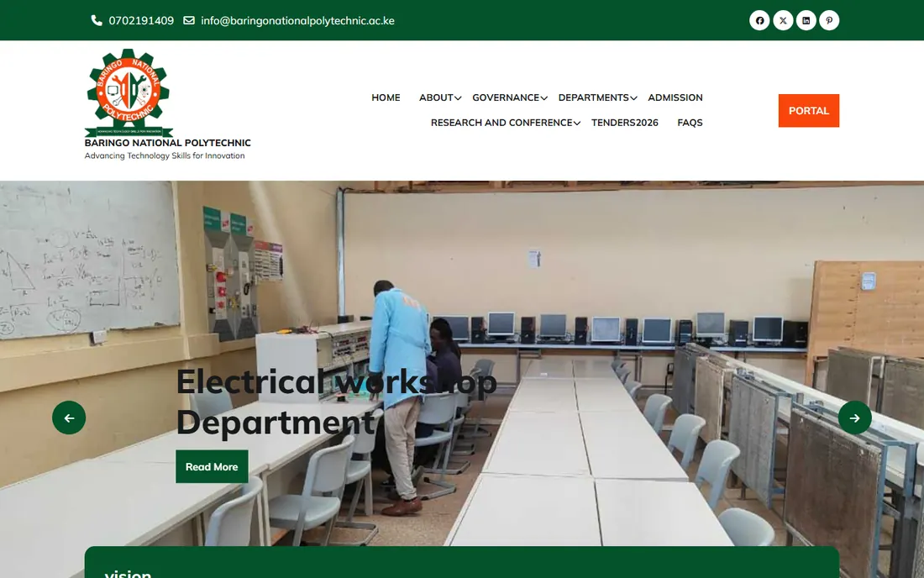
Task: Open the TENDERS2026 menu item
Action: [x=625, y=123]
